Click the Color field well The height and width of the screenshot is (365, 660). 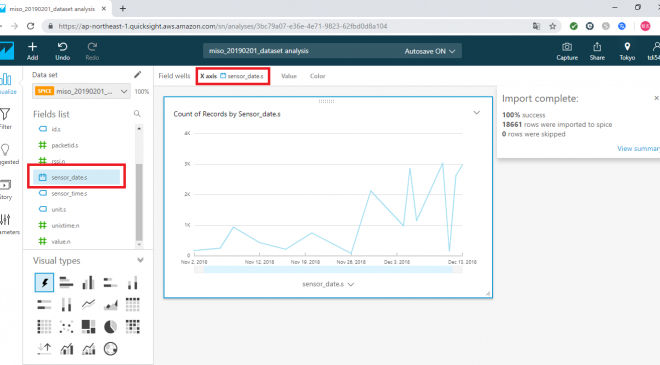point(317,76)
